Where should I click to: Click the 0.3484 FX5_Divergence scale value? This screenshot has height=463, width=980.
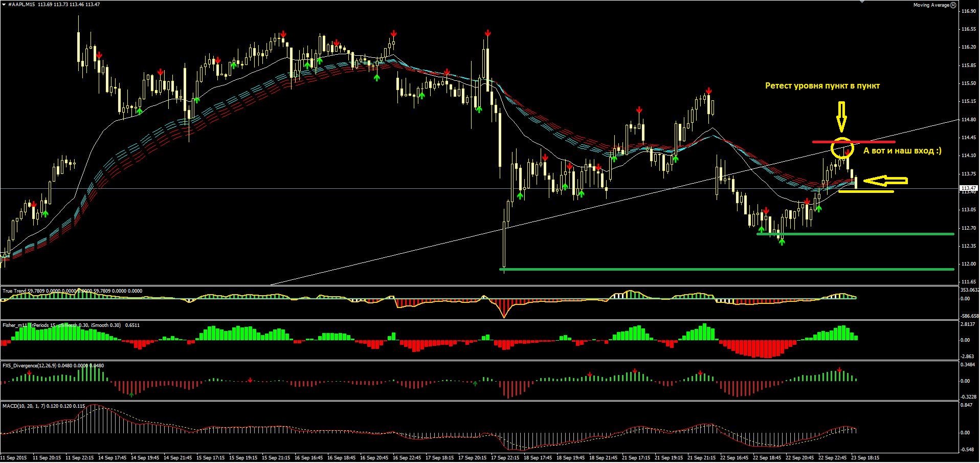(969, 365)
